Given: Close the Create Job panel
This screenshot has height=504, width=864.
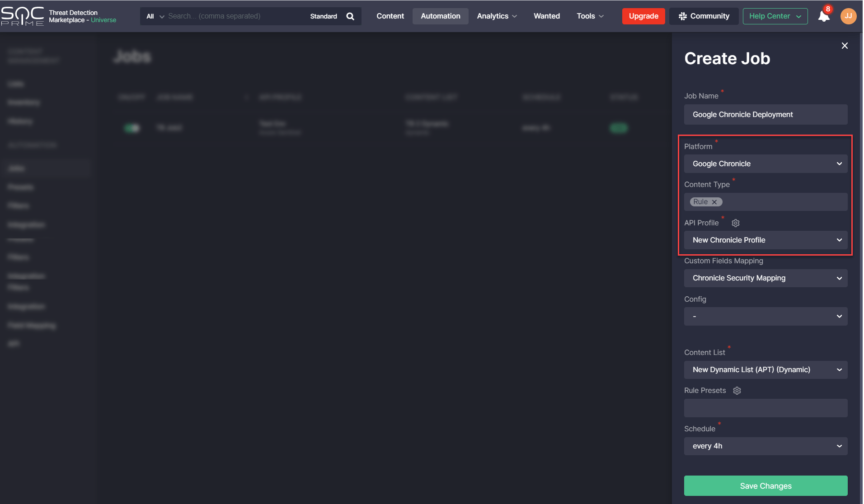Looking at the screenshot, I should point(845,46).
